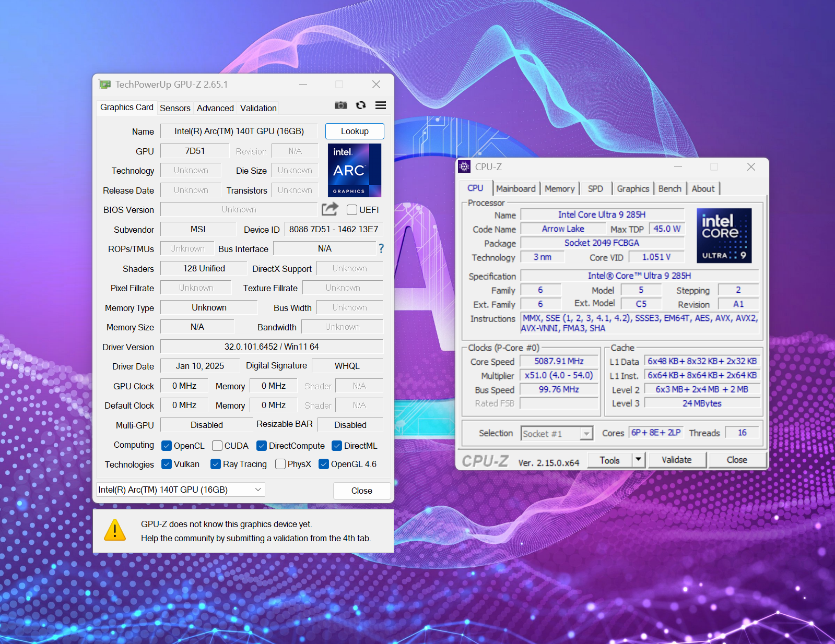This screenshot has width=835, height=644.
Task: Click the Driver Version field
Action: 272,347
